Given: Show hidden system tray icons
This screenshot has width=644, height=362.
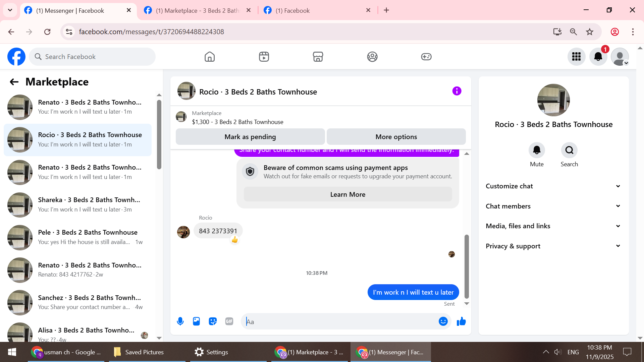Looking at the screenshot, I should [546, 352].
